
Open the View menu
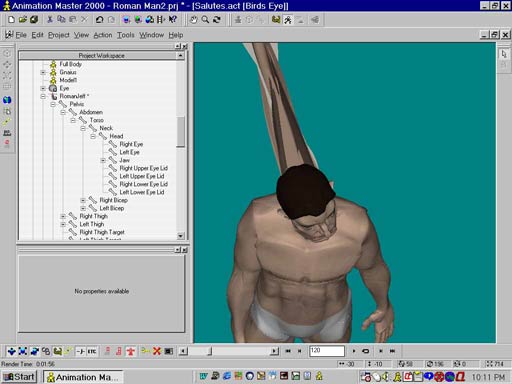[81, 35]
